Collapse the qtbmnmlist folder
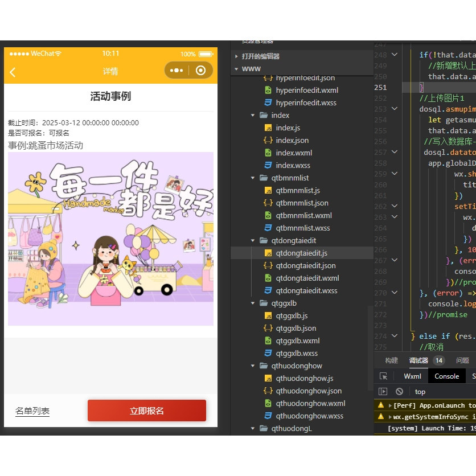The width and height of the screenshot is (476, 476). click(253, 178)
